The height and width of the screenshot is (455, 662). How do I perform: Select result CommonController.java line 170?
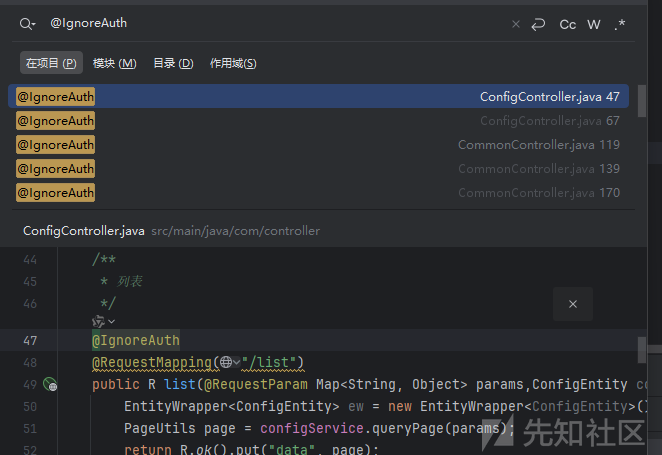tap(318, 193)
